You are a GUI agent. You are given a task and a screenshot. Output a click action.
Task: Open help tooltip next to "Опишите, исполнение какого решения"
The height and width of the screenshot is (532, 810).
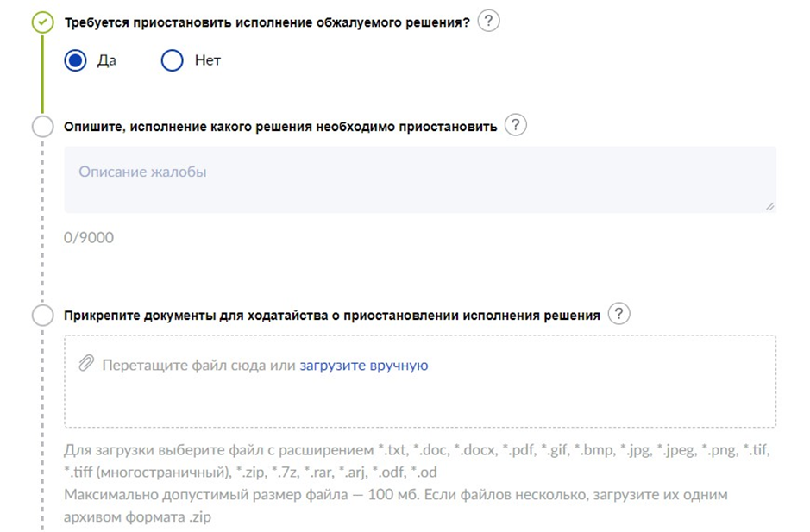point(515,126)
